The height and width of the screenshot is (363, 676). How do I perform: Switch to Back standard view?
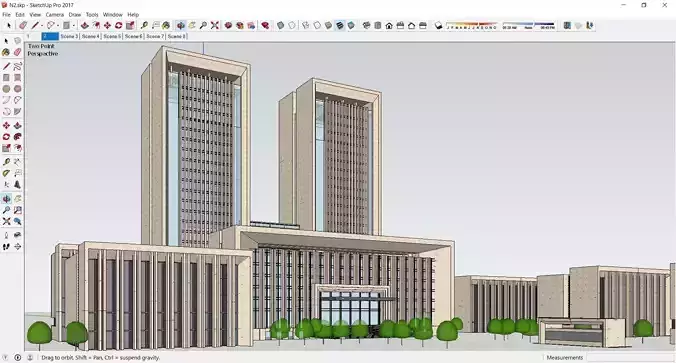coord(411,25)
